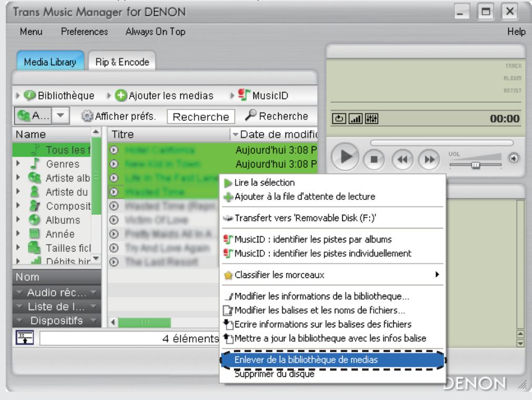
Task: Expand the Genres tree node
Action: (18, 164)
